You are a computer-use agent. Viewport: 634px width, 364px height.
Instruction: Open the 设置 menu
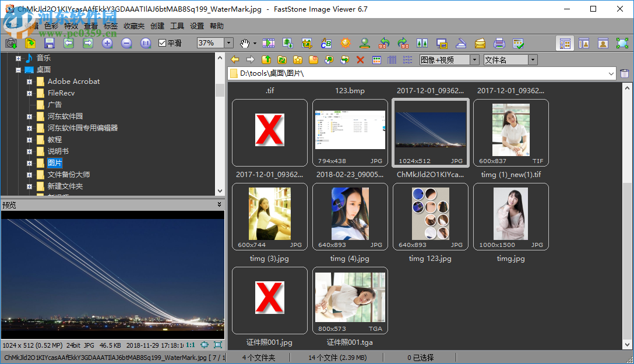coord(196,26)
